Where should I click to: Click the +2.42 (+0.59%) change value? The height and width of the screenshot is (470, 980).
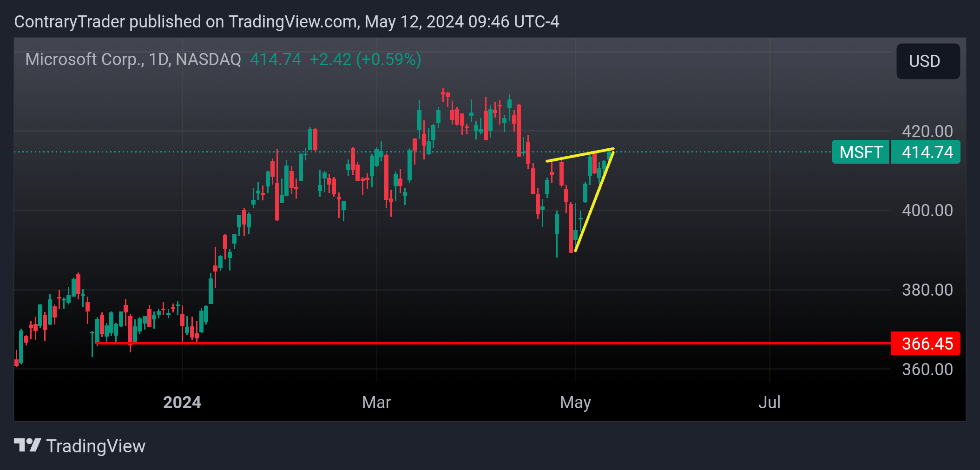click(365, 60)
